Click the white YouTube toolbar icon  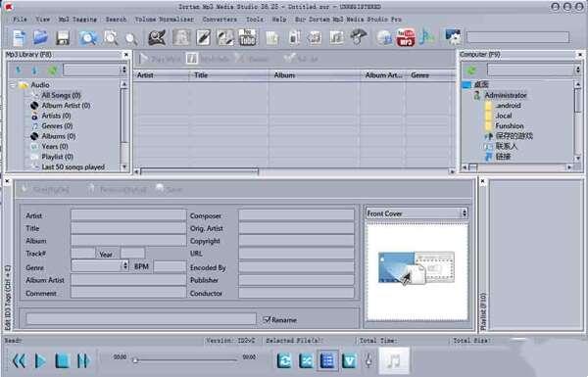coord(248,37)
